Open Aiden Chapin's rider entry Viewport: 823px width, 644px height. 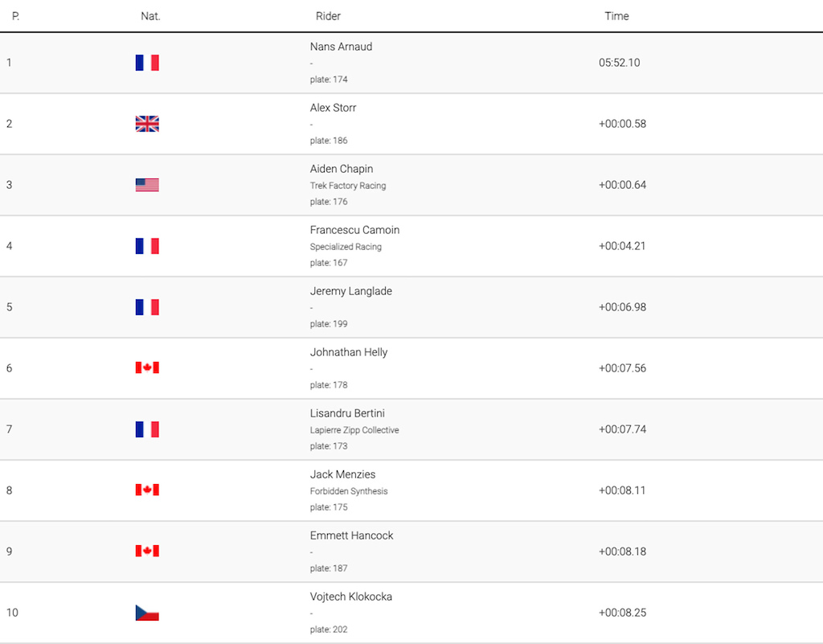tap(342, 169)
